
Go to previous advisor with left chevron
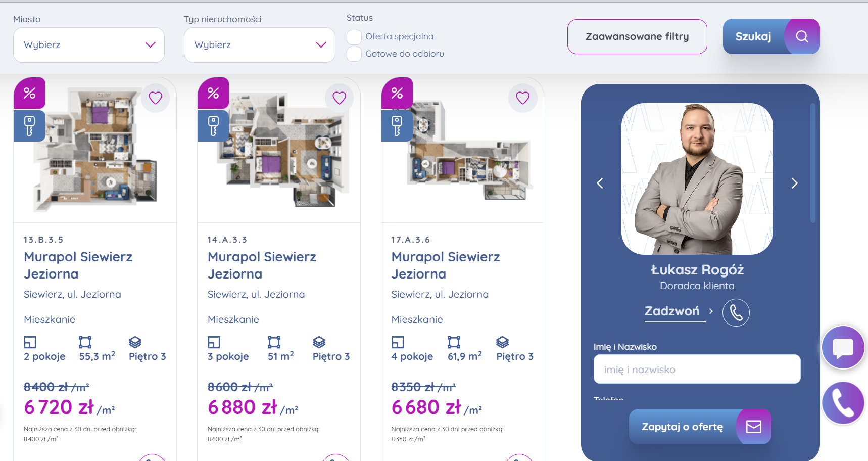pos(600,183)
